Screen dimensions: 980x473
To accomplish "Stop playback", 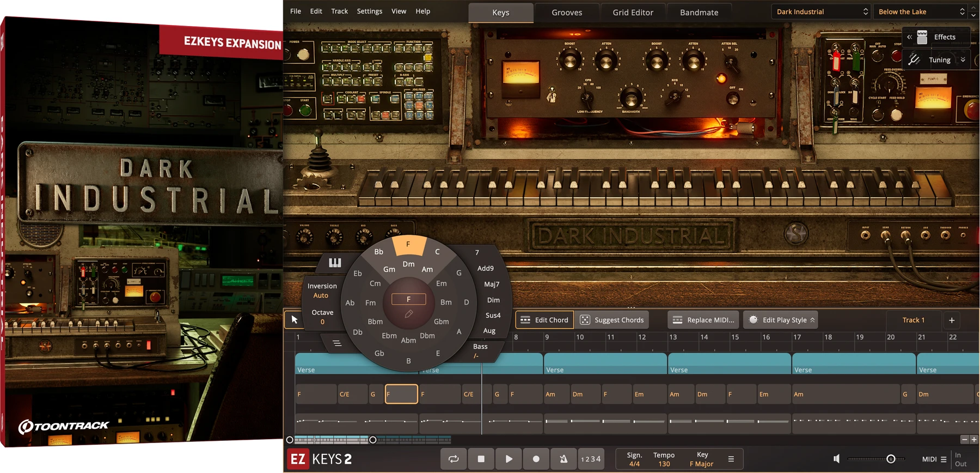I will pos(481,459).
